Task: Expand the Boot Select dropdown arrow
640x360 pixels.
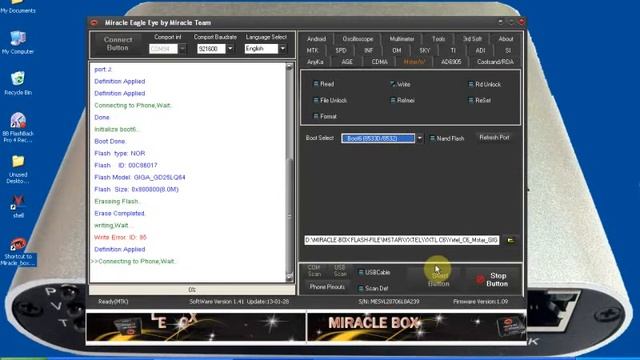Action: coord(419,138)
